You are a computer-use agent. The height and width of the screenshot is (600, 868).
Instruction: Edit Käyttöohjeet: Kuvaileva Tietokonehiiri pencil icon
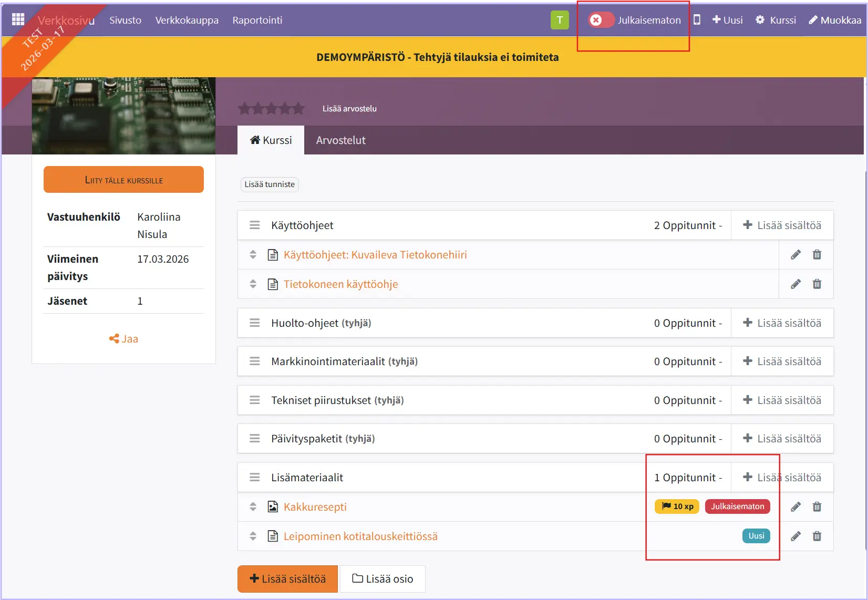point(795,255)
